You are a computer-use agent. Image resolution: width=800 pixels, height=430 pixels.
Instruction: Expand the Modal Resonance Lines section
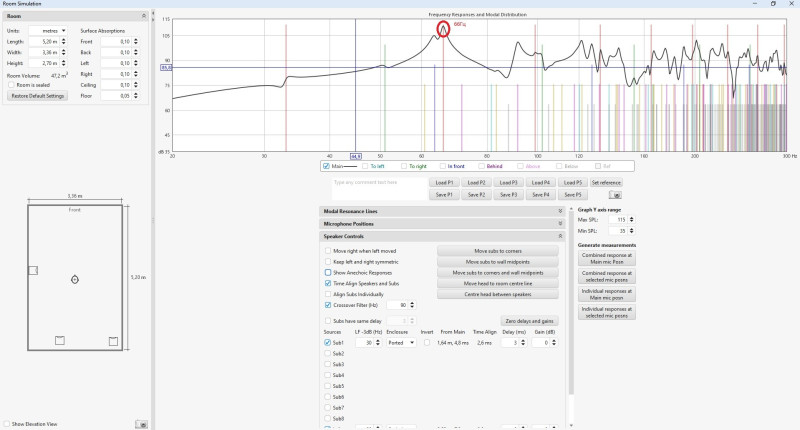tap(560, 211)
